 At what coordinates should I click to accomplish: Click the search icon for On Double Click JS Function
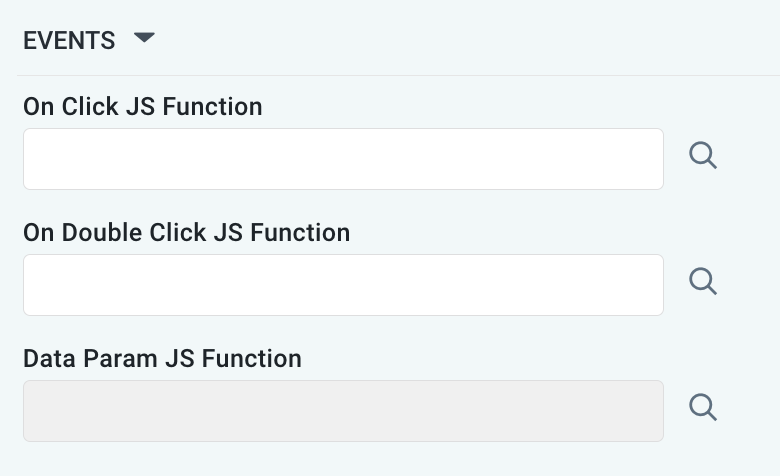click(x=703, y=282)
